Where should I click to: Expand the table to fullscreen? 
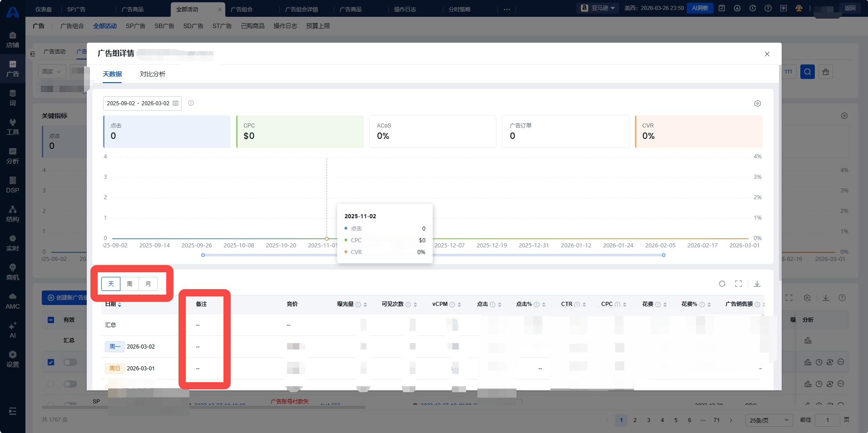point(739,284)
